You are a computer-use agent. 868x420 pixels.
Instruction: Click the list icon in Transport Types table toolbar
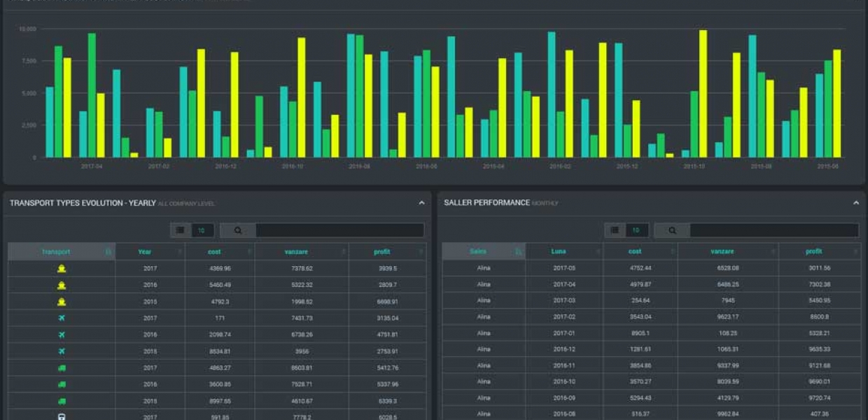181,230
